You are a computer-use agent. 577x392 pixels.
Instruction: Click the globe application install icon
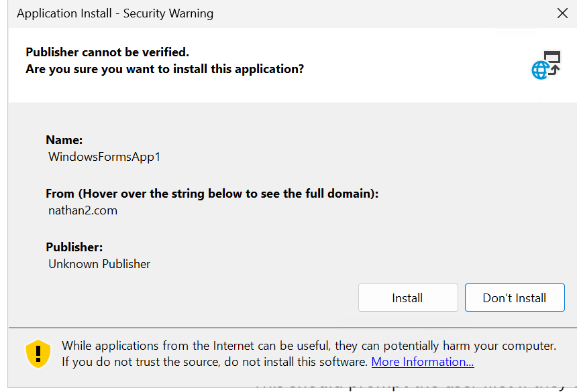point(545,65)
